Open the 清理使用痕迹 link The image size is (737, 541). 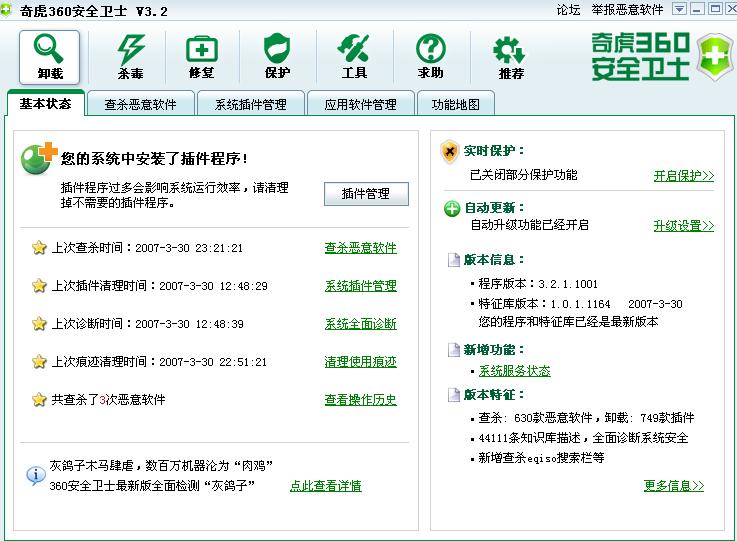(x=361, y=362)
